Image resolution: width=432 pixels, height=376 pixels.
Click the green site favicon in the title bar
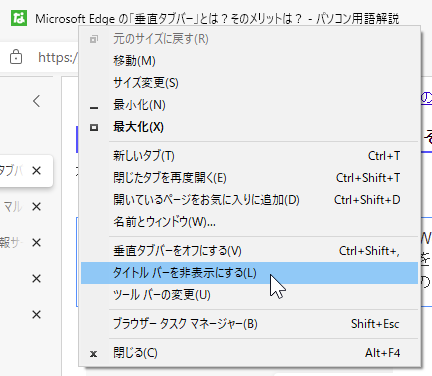19,19
